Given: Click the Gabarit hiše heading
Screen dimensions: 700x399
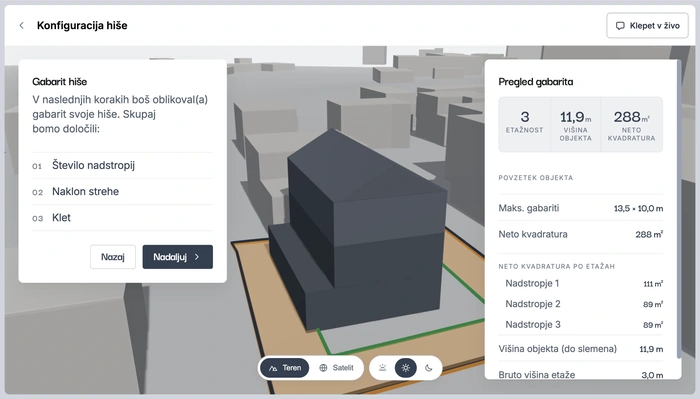Looking at the screenshot, I should [x=59, y=82].
